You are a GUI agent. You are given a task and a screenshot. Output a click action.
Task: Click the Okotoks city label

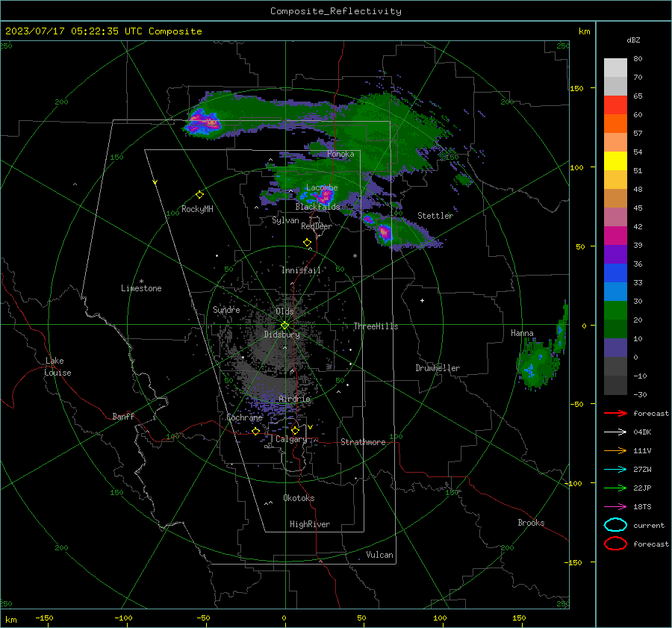coord(299,498)
